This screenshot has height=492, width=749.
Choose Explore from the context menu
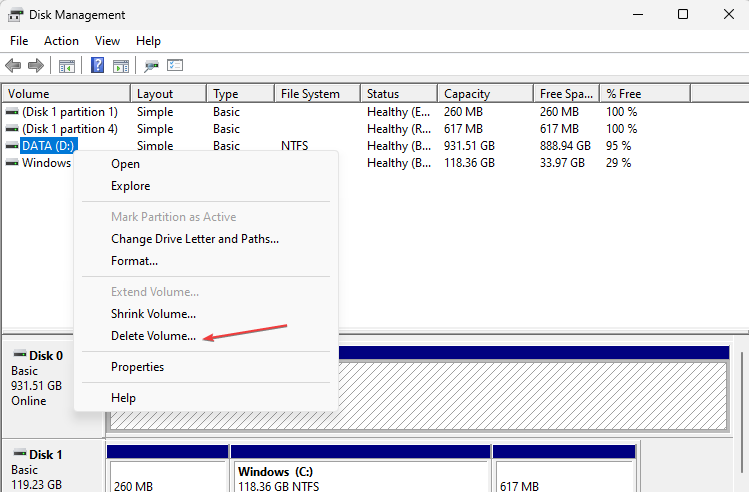pyautogui.click(x=206, y=186)
